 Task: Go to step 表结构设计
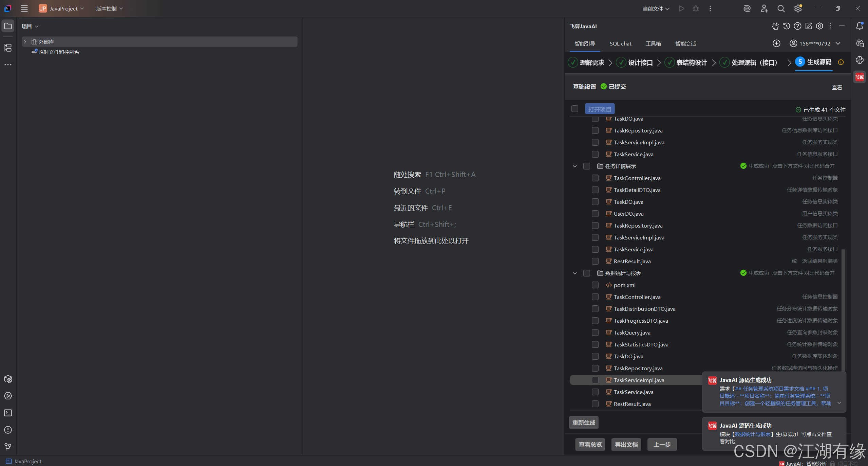click(x=686, y=62)
